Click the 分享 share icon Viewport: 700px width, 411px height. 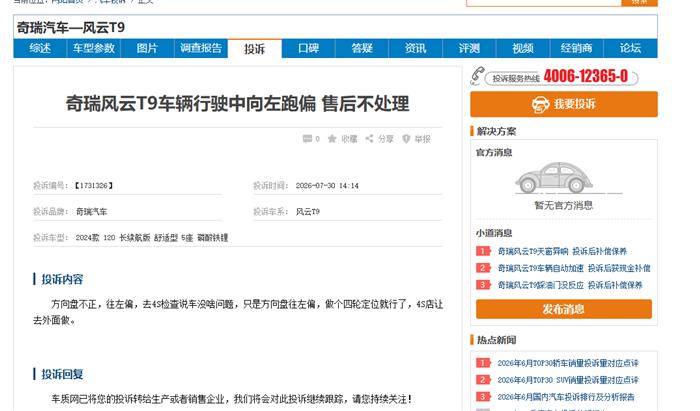click(x=369, y=139)
